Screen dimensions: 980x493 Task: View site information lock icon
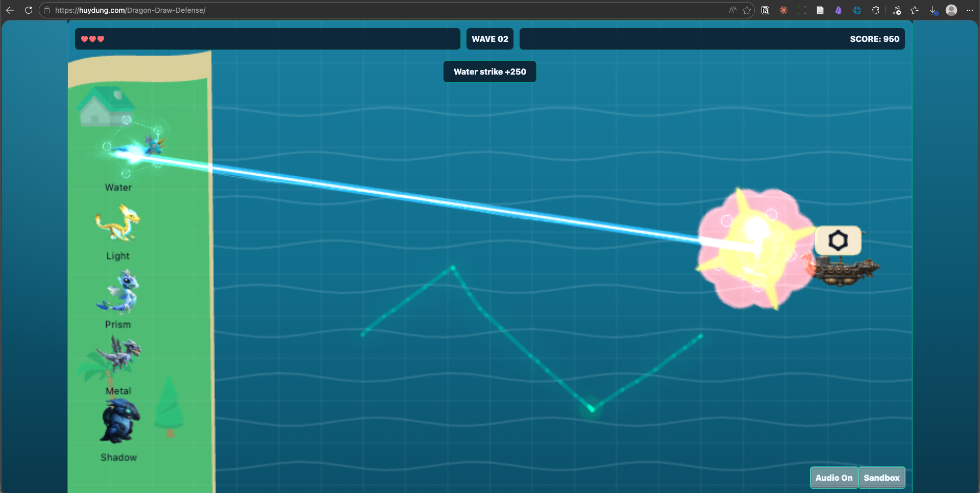click(x=47, y=10)
